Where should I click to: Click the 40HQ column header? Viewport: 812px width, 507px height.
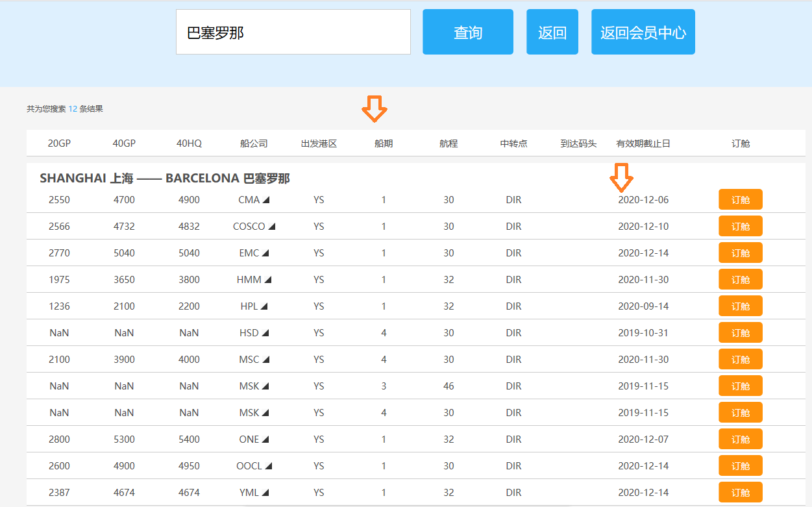[189, 143]
